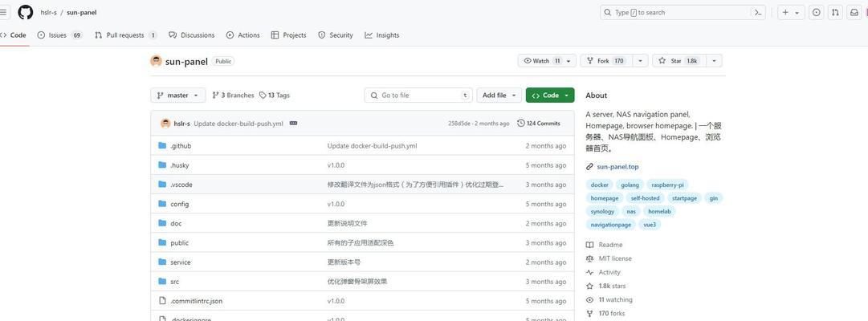Screen dimensions: 868x321
Task: Open the .husky folder
Action: click(179, 165)
